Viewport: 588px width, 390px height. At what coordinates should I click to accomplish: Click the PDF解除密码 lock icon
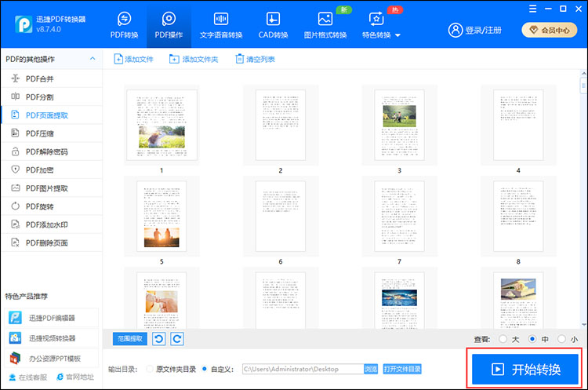coord(16,151)
